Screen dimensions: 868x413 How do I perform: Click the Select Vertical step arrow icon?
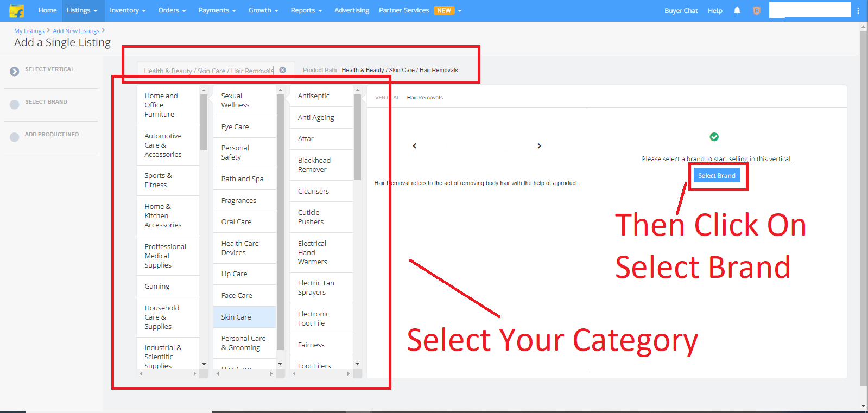tap(15, 71)
